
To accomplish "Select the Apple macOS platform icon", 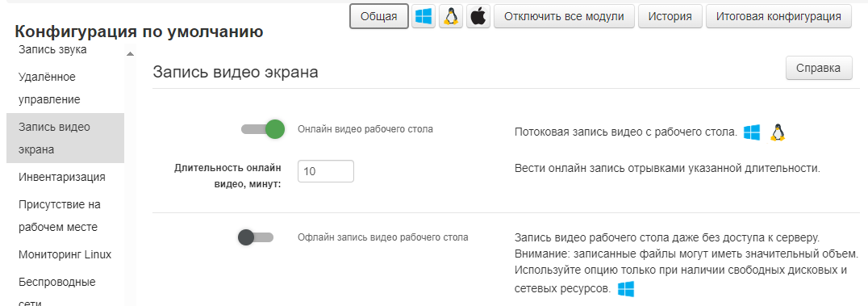I will click(x=478, y=17).
